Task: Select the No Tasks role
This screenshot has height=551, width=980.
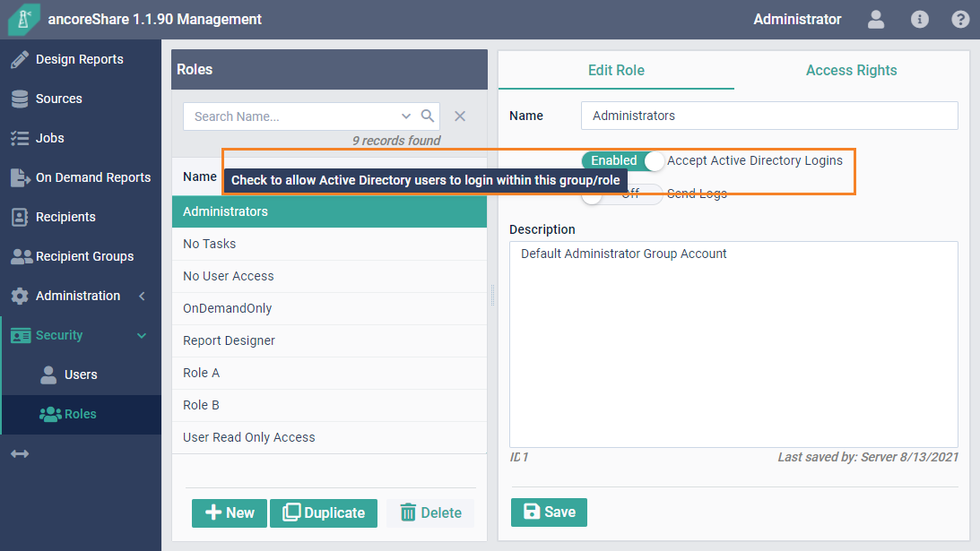Action: 329,245
